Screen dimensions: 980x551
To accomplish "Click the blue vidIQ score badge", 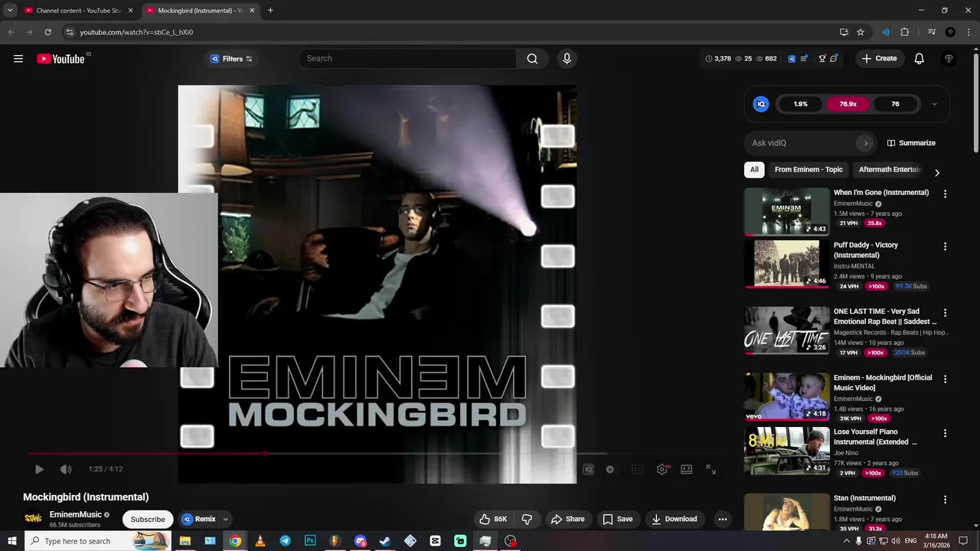I will coord(761,104).
